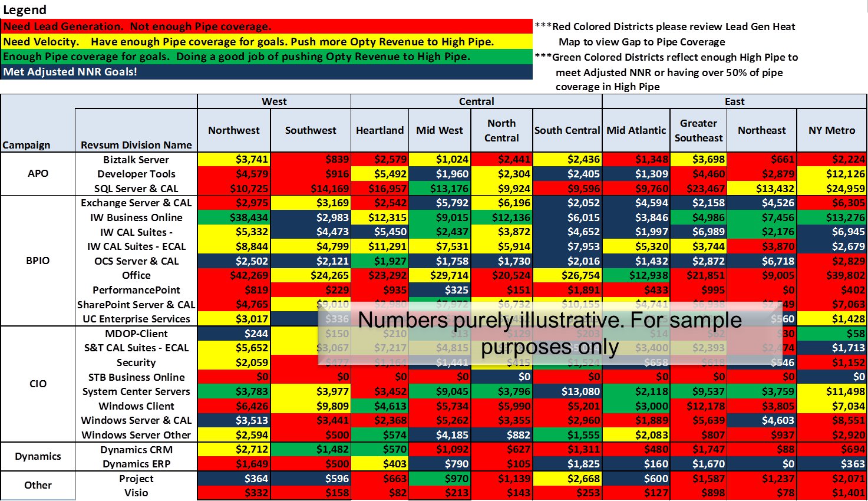Click the 'Exchange Server & CAL' row label
This screenshot has width=868, height=501.
pyautogui.click(x=136, y=203)
